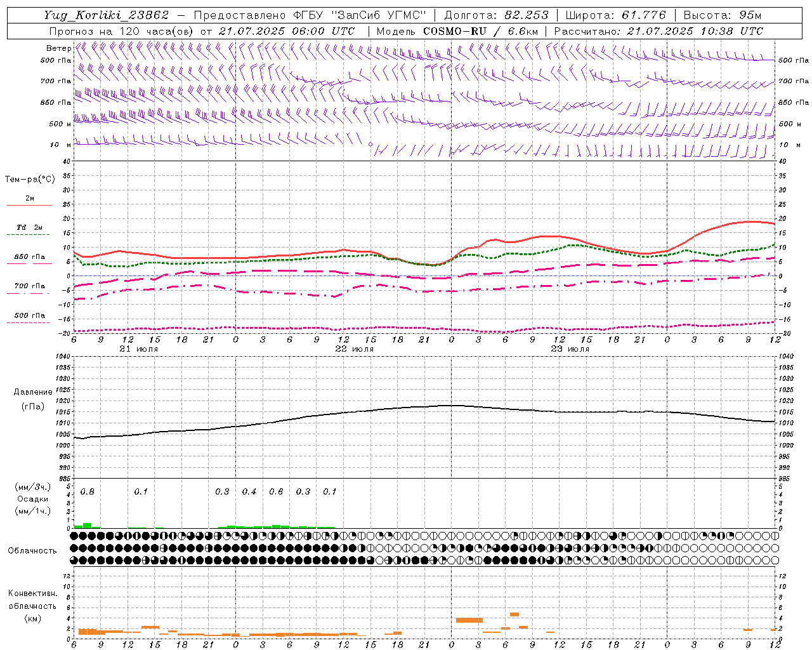Click the "(мм/3ч.)" precipitation unit label
812x650 pixels.
point(33,487)
